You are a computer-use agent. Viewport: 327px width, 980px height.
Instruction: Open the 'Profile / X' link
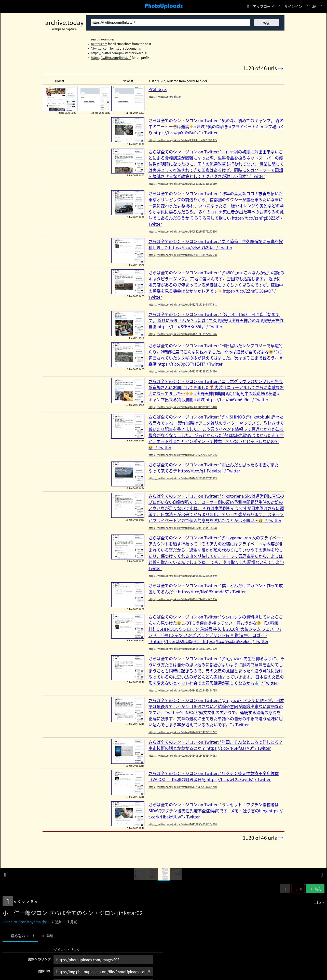pos(158,89)
